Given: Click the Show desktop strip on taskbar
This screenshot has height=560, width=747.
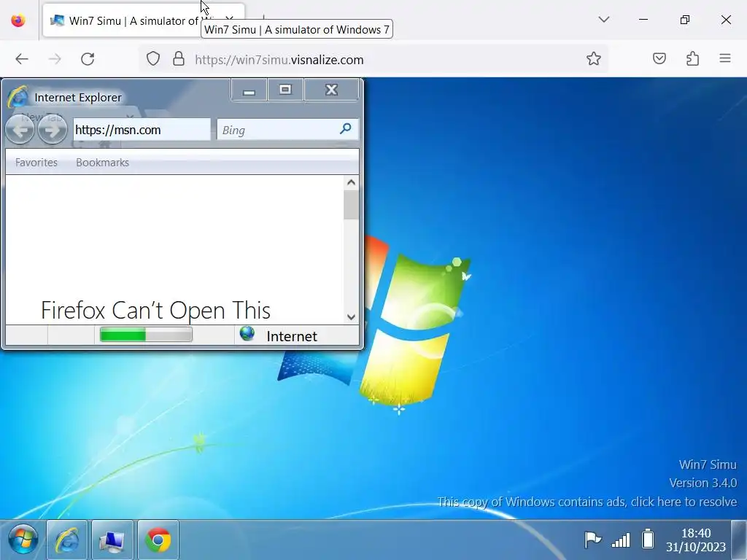Looking at the screenshot, I should tap(739, 540).
